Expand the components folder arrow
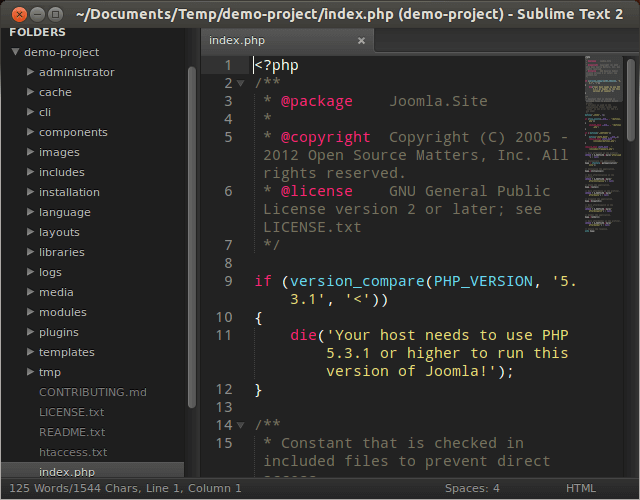640x500 pixels. (30, 132)
